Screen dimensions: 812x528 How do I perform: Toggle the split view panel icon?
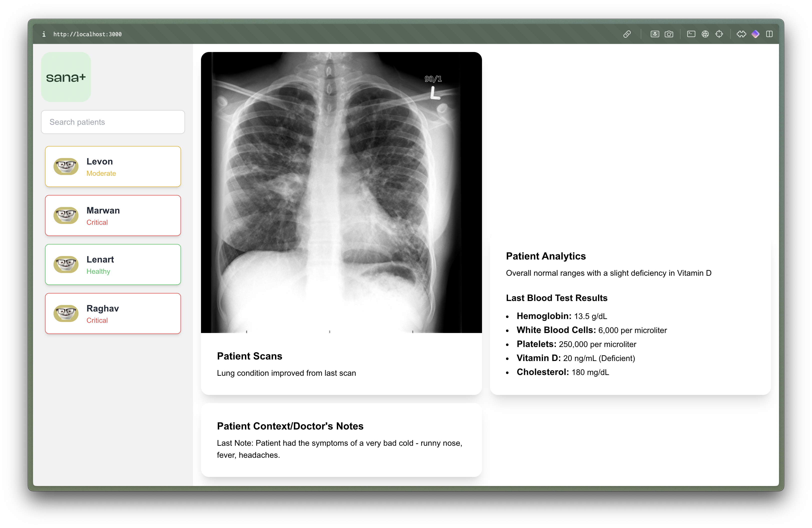click(769, 34)
